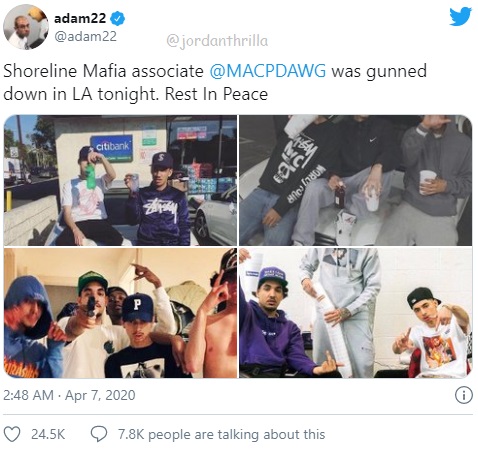
Task: Open the photo with the blue P cap
Action: (x=120, y=313)
